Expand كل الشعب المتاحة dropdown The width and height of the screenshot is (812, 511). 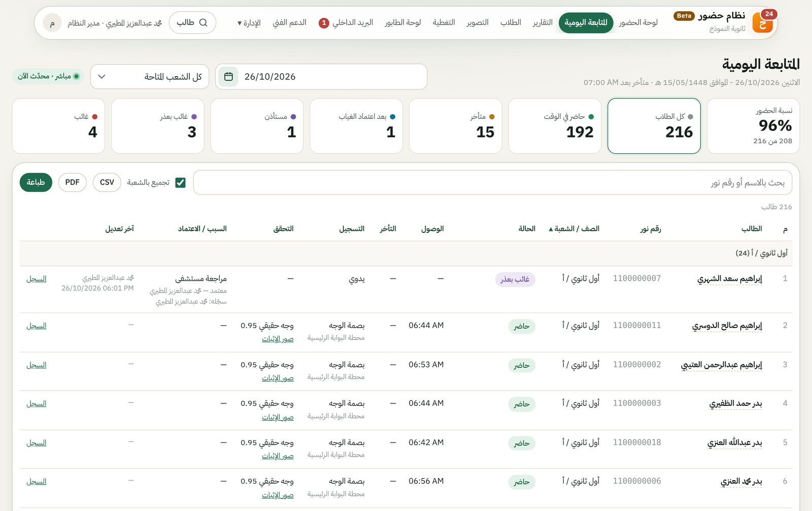click(150, 77)
